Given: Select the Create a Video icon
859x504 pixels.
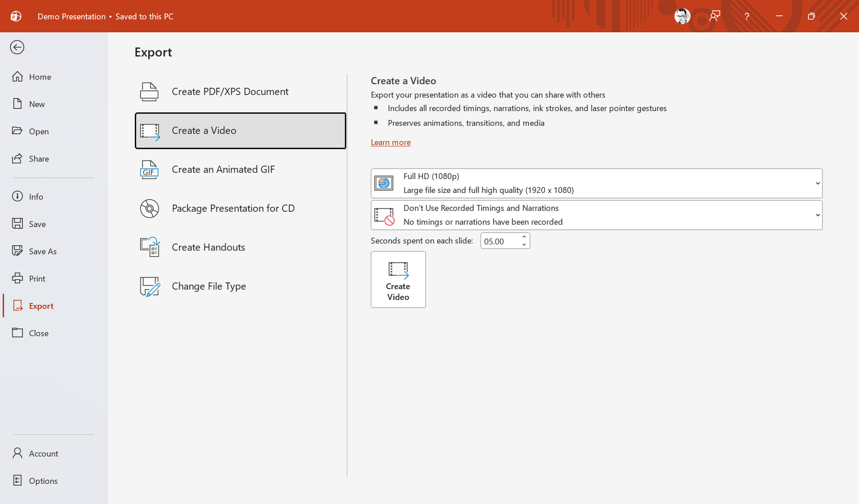Looking at the screenshot, I should (x=150, y=131).
